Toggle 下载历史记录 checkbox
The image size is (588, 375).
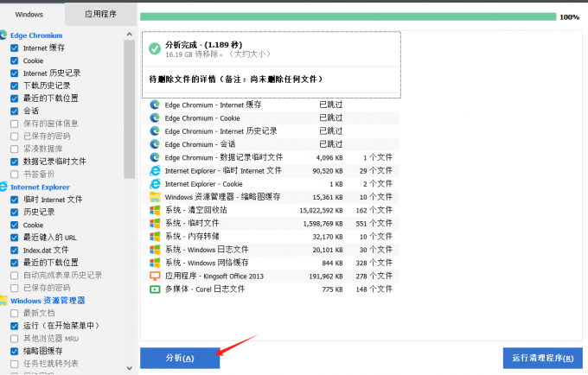pyautogui.click(x=14, y=86)
